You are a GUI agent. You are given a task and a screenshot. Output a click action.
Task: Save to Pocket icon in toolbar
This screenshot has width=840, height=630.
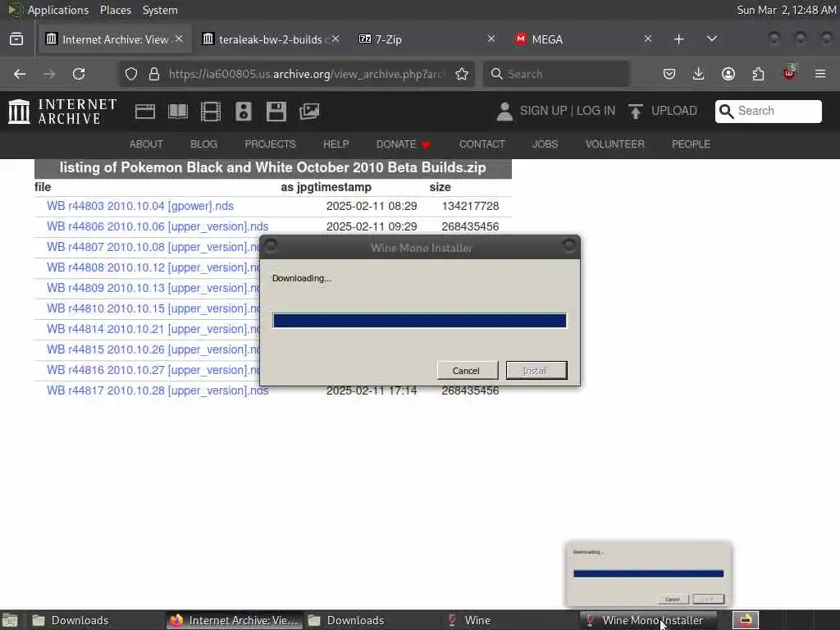669,74
